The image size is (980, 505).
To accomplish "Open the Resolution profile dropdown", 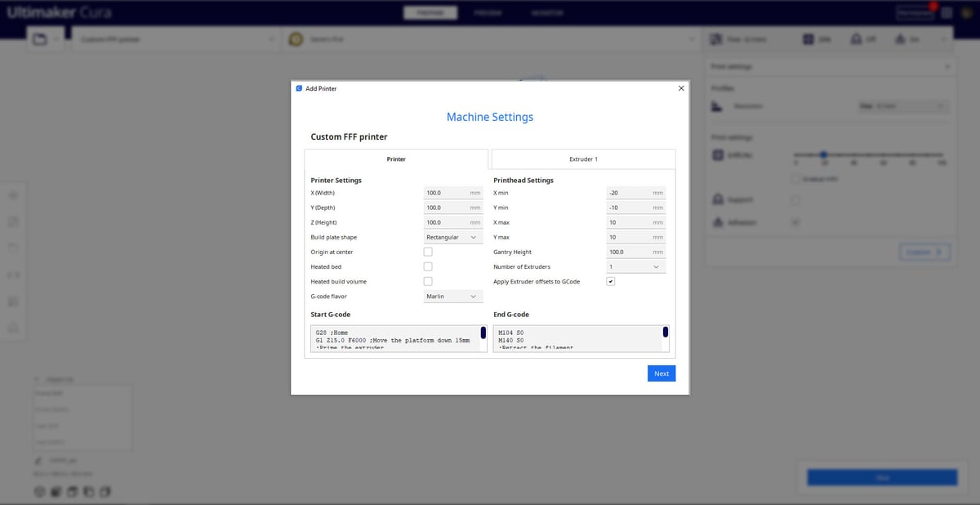I will pyautogui.click(x=903, y=106).
